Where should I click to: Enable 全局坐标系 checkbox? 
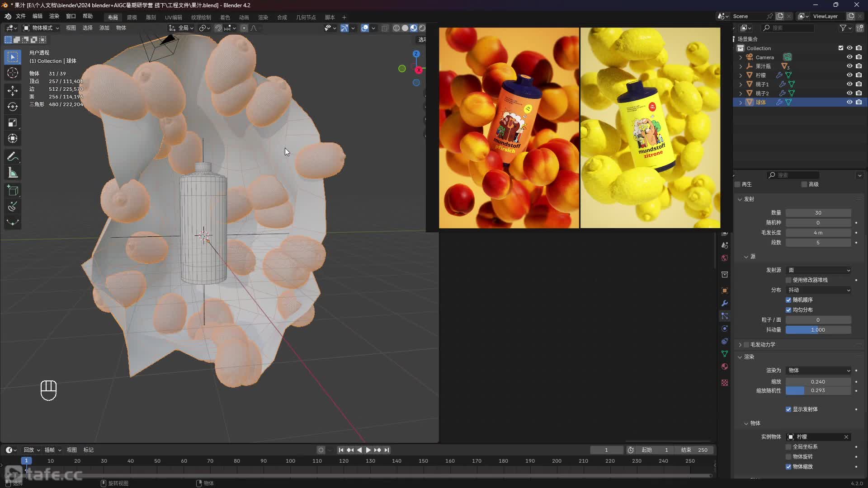pyautogui.click(x=788, y=447)
